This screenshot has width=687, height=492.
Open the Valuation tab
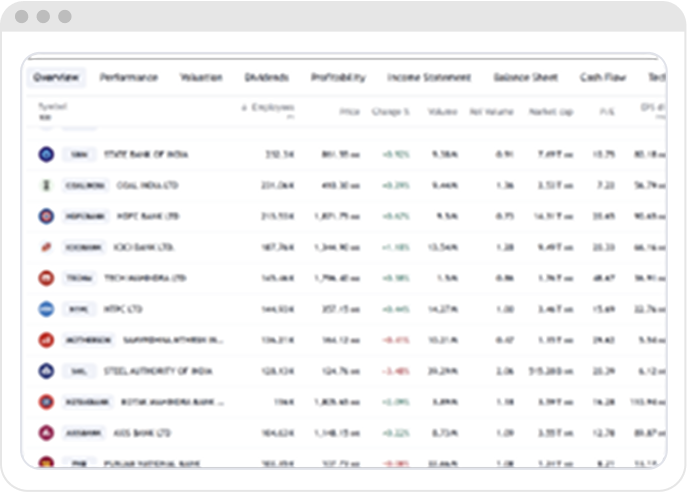click(201, 77)
